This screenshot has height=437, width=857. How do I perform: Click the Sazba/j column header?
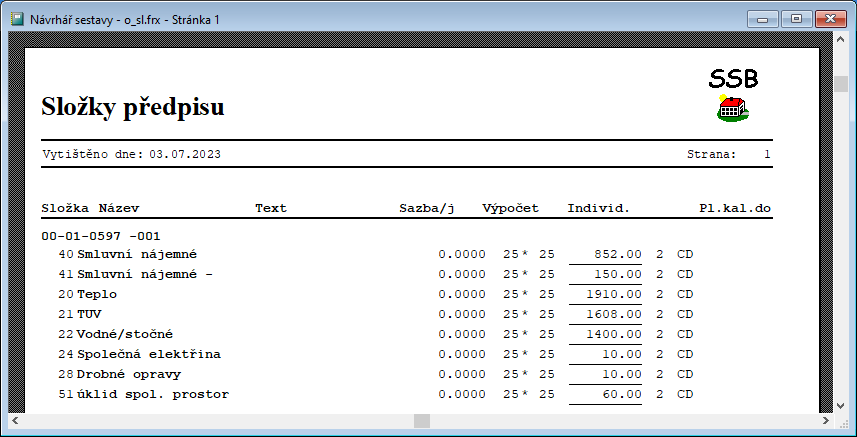(x=427, y=208)
